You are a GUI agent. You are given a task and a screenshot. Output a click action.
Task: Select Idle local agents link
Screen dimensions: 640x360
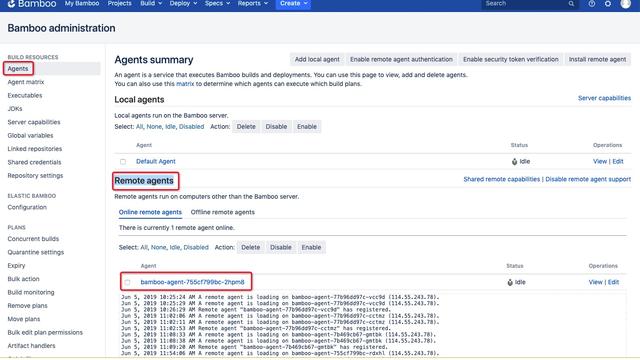(x=170, y=127)
